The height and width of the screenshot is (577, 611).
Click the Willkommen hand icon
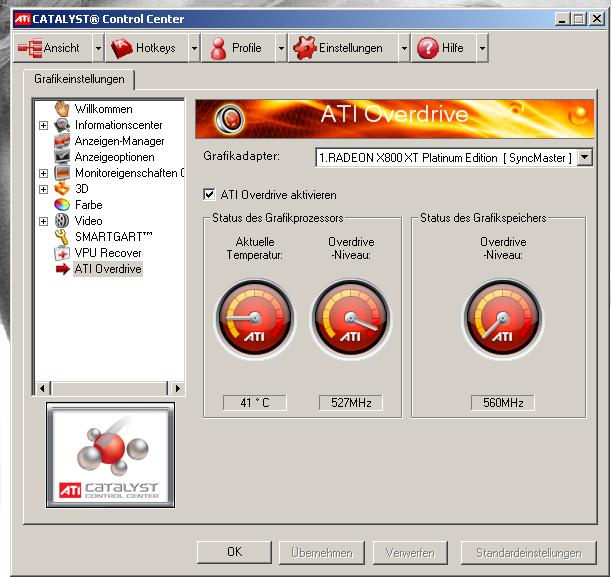coord(62,109)
